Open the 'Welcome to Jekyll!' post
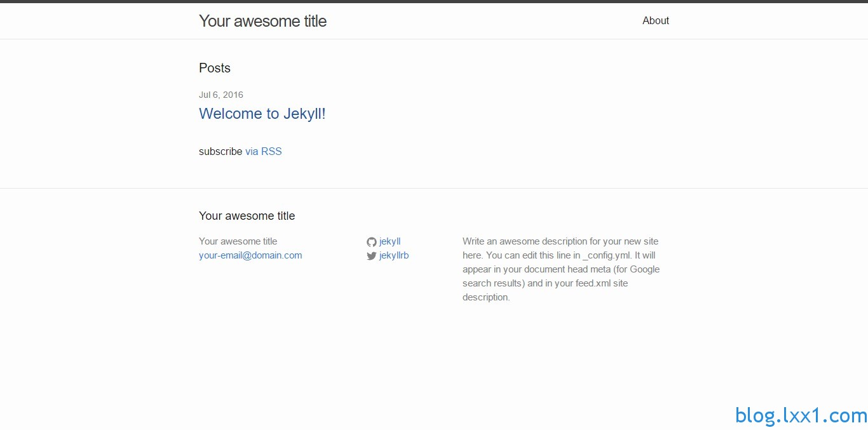Viewport: 868px width, 430px height. [x=262, y=114]
